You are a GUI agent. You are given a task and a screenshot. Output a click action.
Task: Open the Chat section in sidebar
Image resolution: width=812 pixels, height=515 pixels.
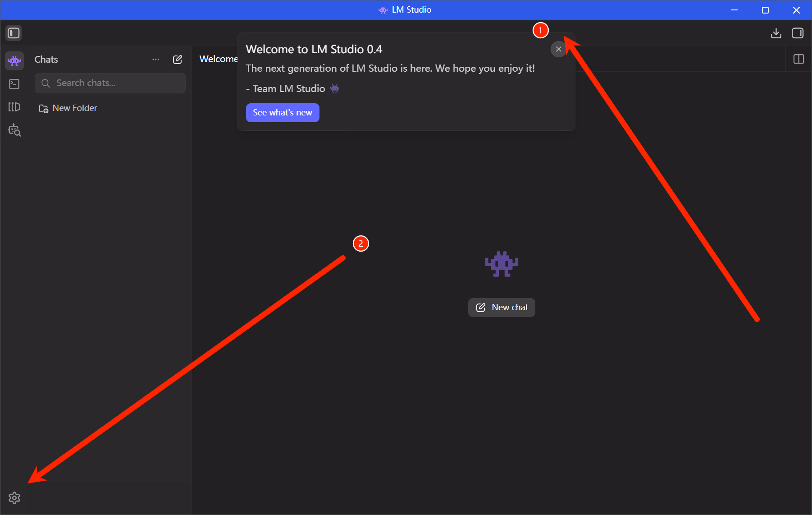click(14, 60)
